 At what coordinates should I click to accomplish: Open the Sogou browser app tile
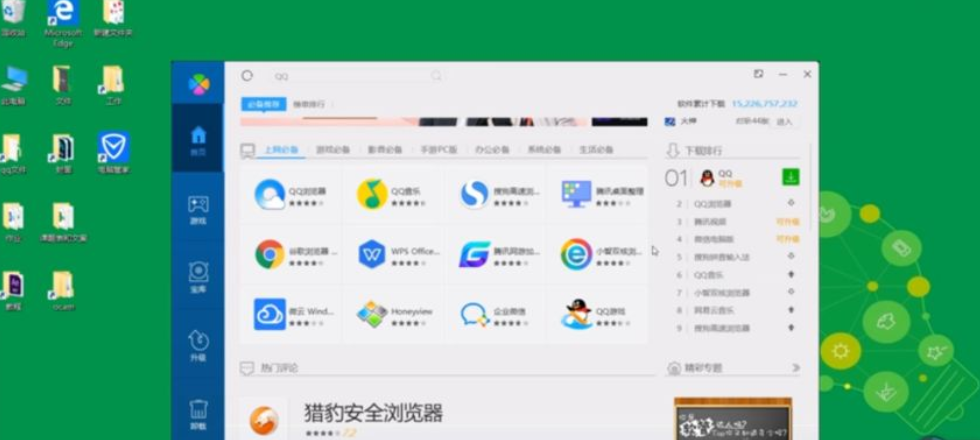(496, 194)
